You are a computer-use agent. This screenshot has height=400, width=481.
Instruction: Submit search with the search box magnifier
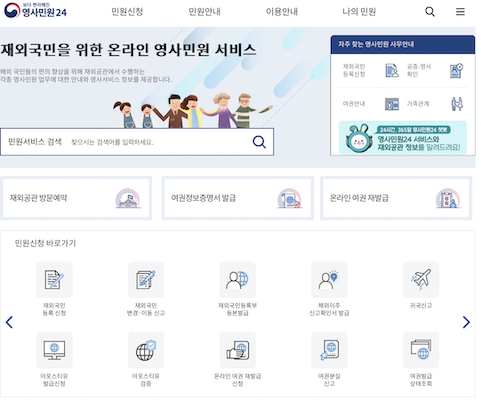tap(259, 142)
